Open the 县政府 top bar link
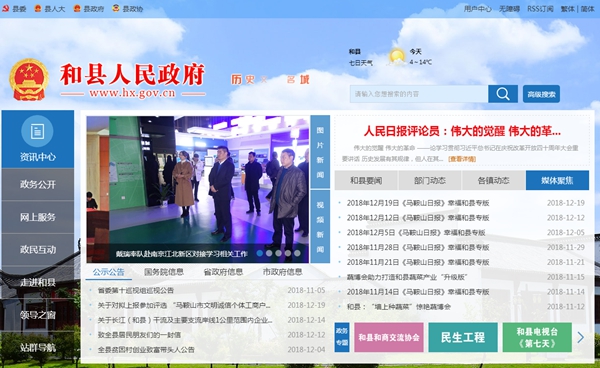 coord(89,9)
